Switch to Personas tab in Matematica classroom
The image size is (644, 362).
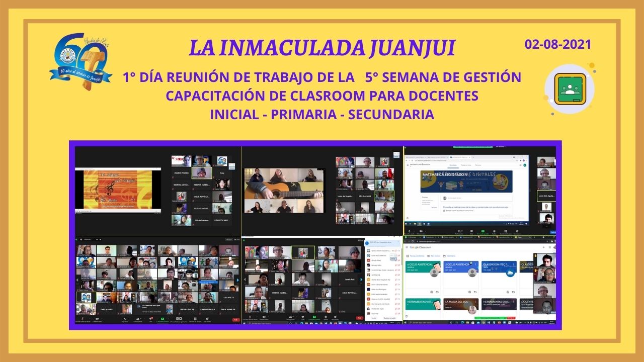pyautogui.click(x=478, y=165)
